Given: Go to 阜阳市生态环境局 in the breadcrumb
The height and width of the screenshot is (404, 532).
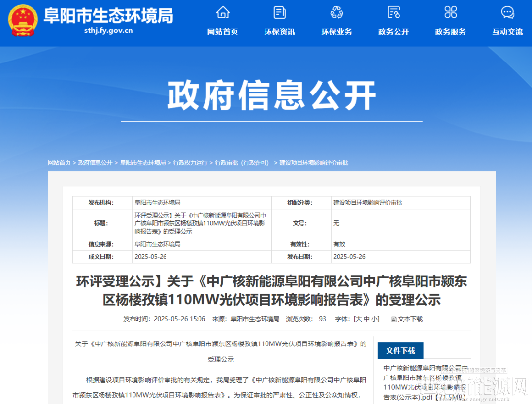Looking at the screenshot, I should click(x=143, y=163).
